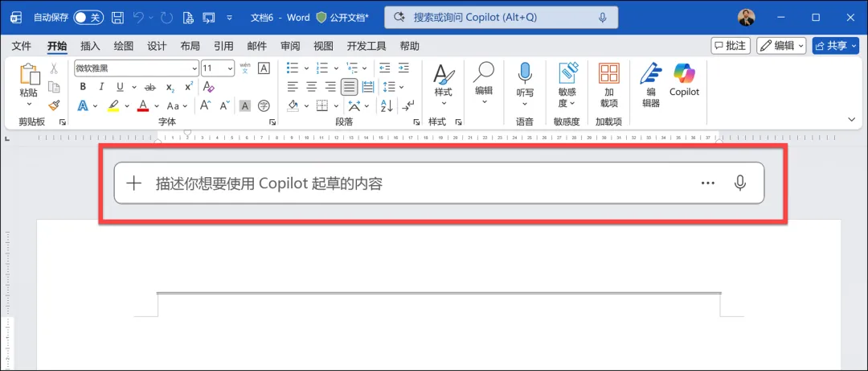Apply yellow text highlight color
Viewport: 868px width, 371px height.
pyautogui.click(x=113, y=105)
